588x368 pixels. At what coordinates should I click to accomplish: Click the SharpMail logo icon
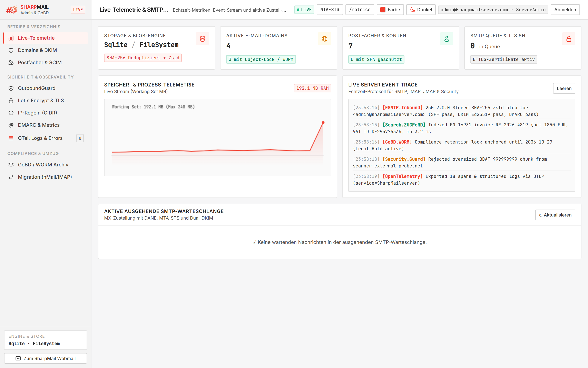click(11, 10)
